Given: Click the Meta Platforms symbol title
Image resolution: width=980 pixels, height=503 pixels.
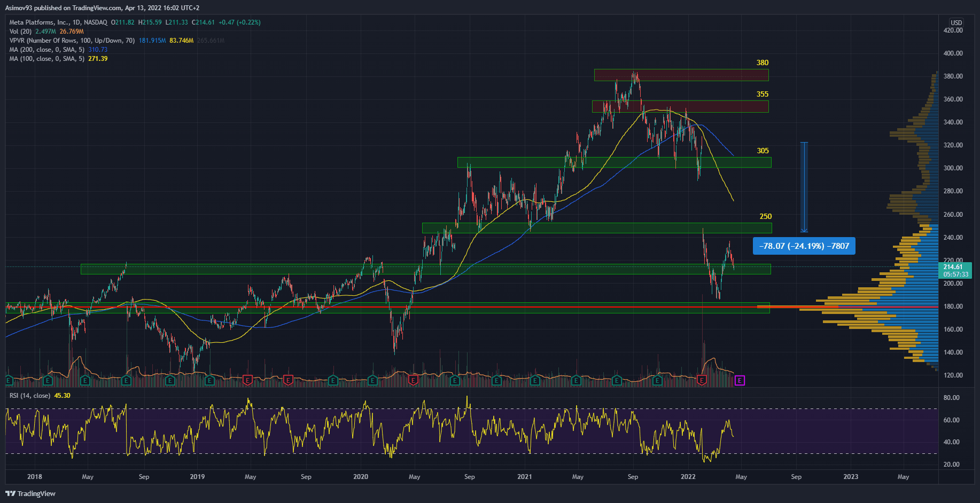Looking at the screenshot, I should click(58, 22).
